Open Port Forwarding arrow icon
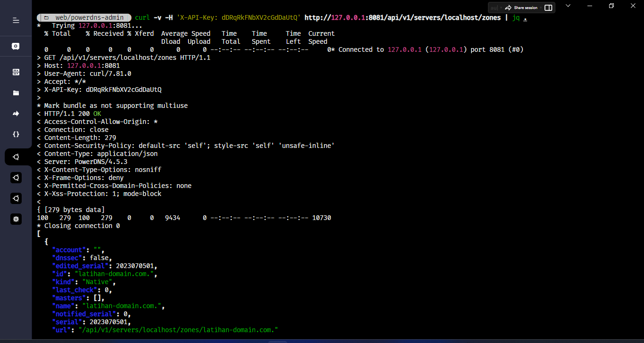The height and width of the screenshot is (343, 644). [x=16, y=114]
